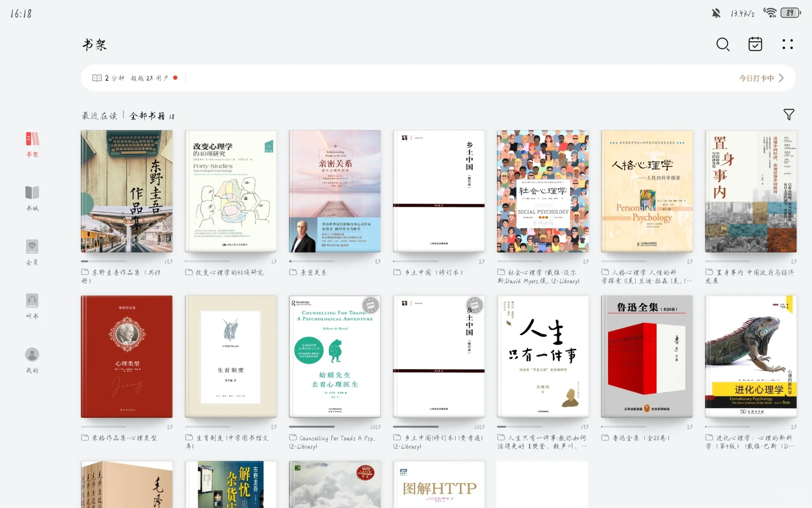Switch to 最近在读 tab
The width and height of the screenshot is (812, 508).
pos(99,116)
